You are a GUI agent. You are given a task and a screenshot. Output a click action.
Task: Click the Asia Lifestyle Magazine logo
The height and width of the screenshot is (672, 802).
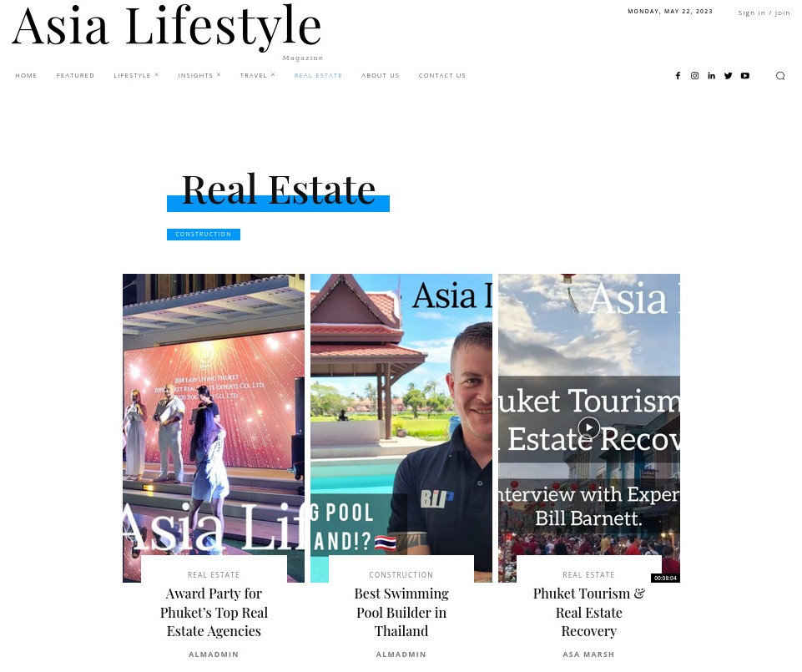pyautogui.click(x=167, y=32)
